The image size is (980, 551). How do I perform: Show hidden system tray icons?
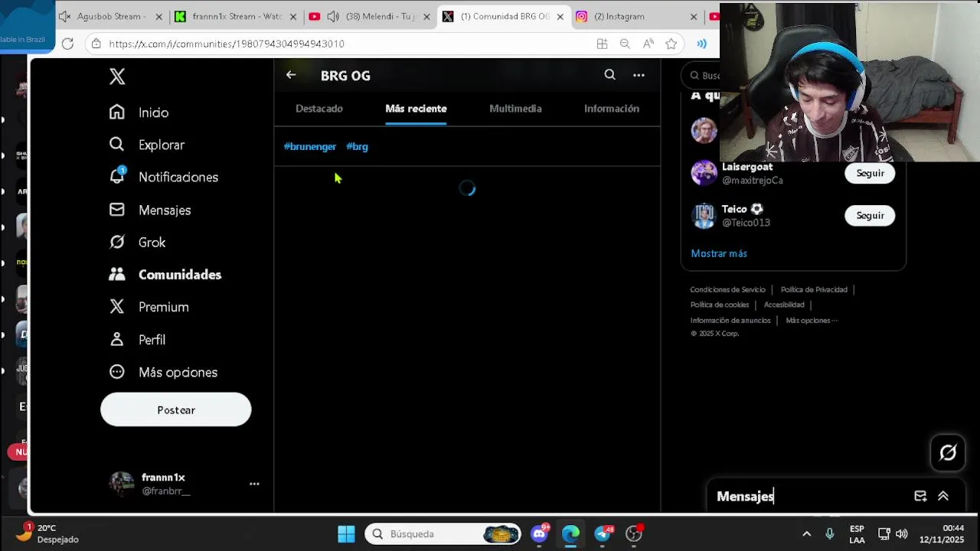[806, 533]
